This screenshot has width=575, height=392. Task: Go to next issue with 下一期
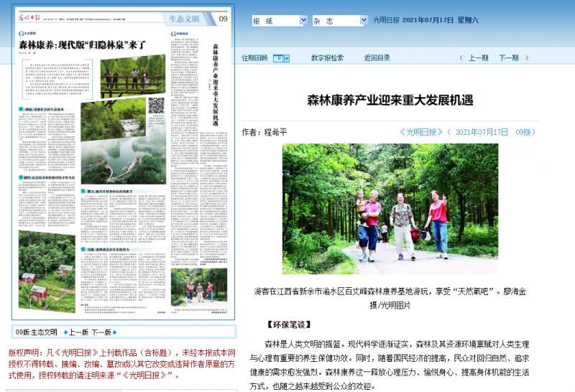[509, 58]
